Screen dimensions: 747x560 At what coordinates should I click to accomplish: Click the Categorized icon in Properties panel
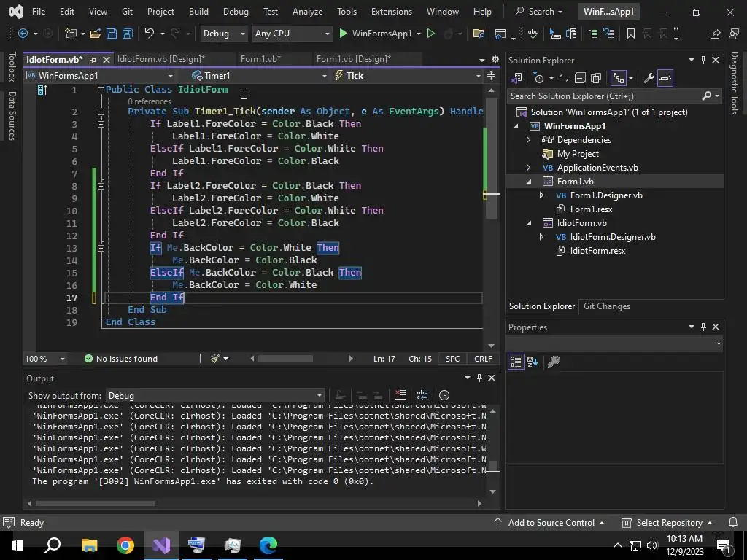[516, 362]
